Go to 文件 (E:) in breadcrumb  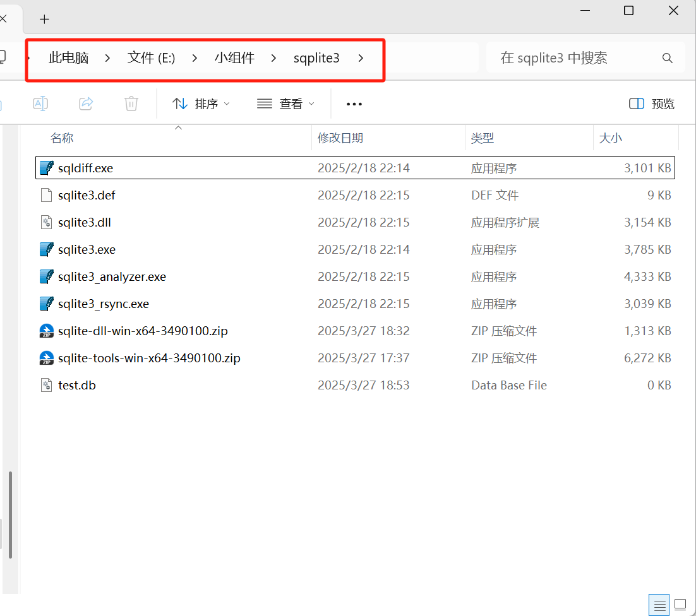click(151, 58)
